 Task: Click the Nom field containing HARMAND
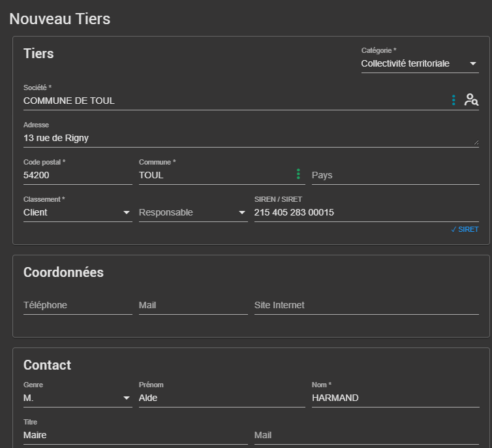395,398
